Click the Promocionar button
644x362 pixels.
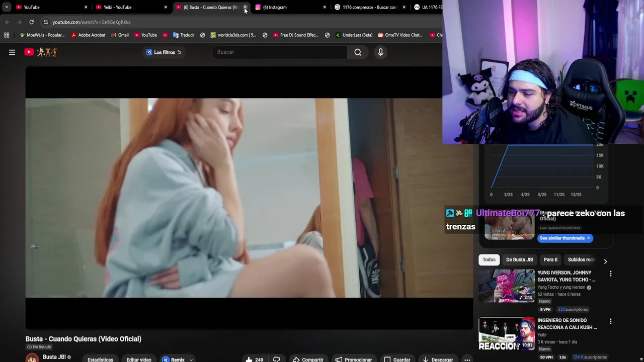click(x=354, y=359)
